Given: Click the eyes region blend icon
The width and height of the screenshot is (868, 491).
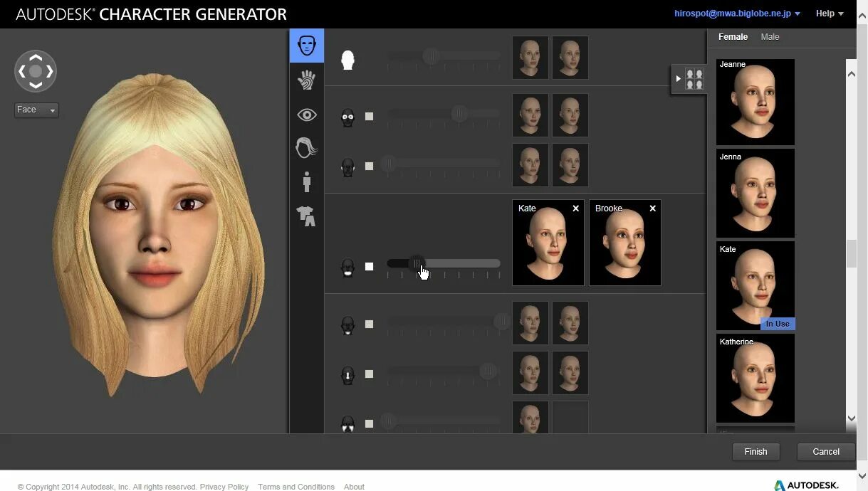Looking at the screenshot, I should [347, 117].
